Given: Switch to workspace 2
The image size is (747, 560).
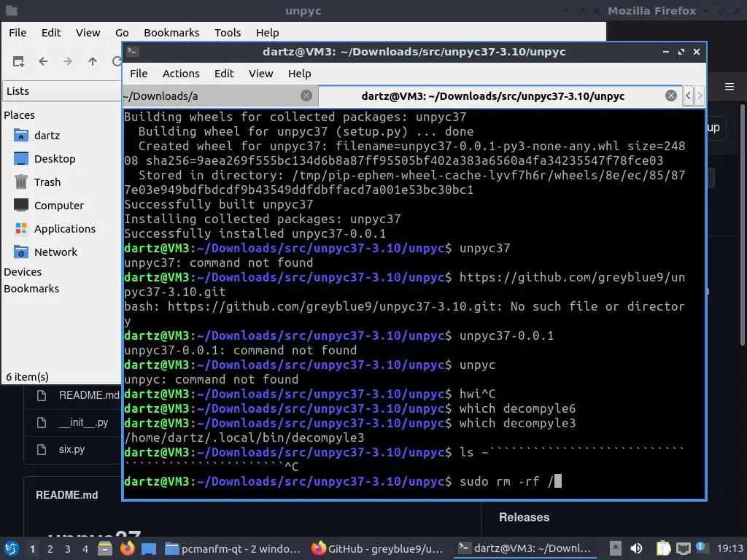Looking at the screenshot, I should 50,549.
